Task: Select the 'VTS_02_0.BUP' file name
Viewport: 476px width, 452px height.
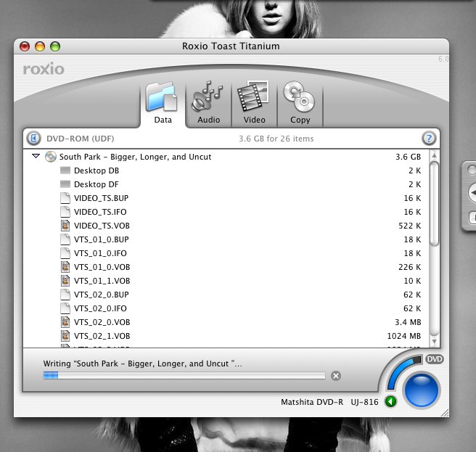Action: (x=102, y=295)
